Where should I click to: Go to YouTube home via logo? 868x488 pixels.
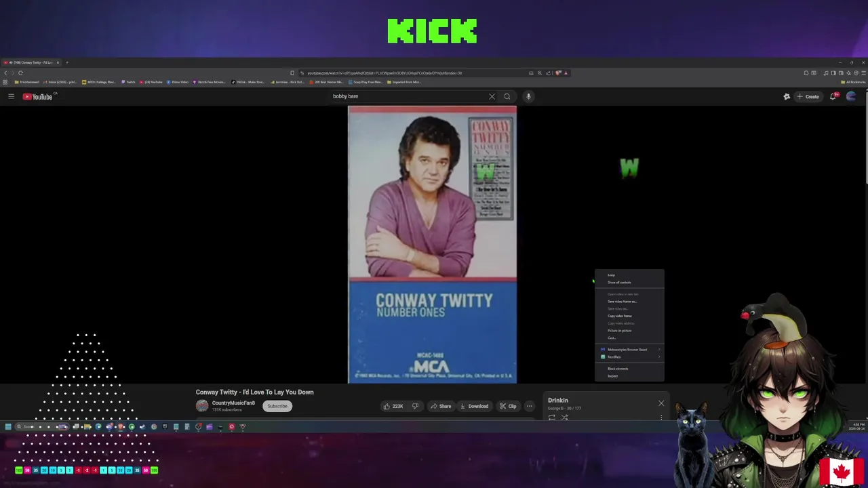point(38,96)
